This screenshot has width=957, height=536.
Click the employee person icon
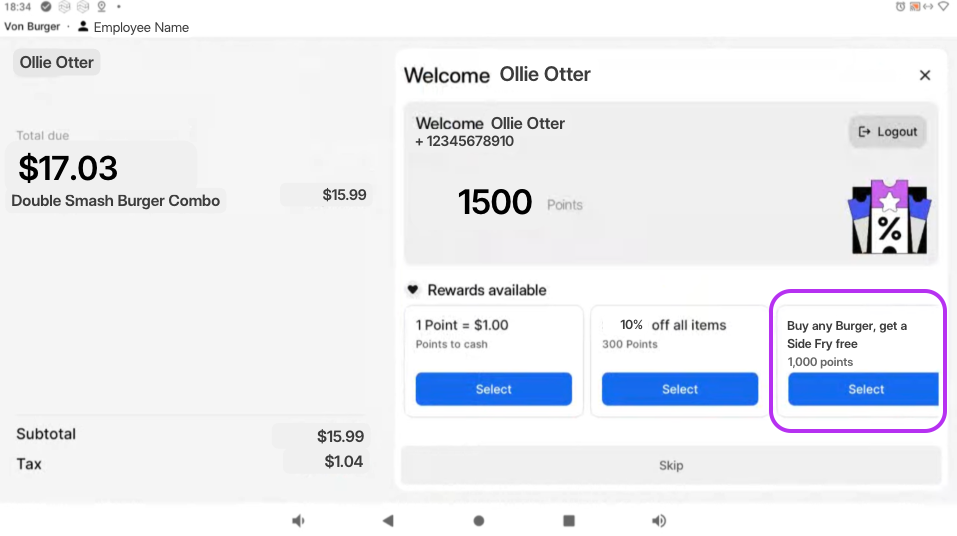(x=83, y=27)
